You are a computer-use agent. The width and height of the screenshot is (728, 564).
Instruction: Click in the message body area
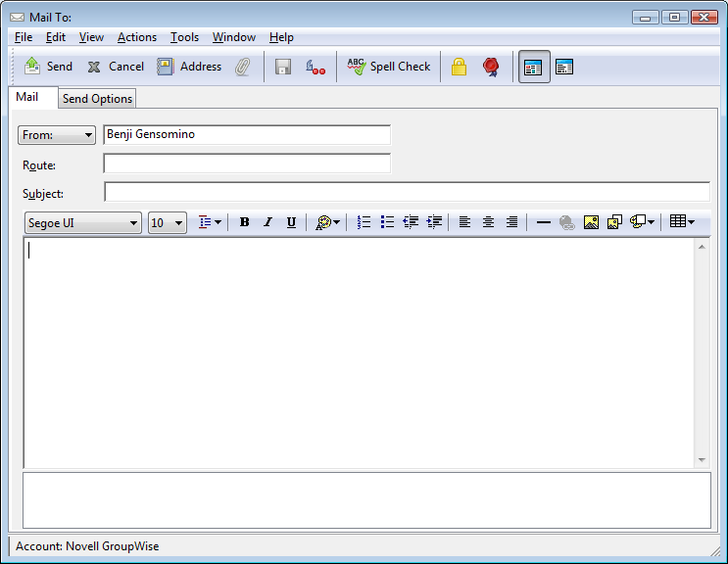click(359, 352)
